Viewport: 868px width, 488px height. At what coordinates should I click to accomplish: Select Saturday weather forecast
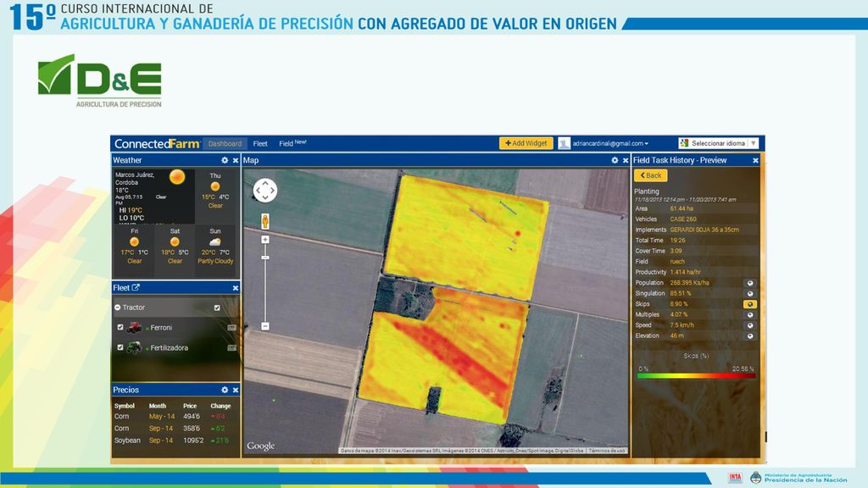(175, 247)
